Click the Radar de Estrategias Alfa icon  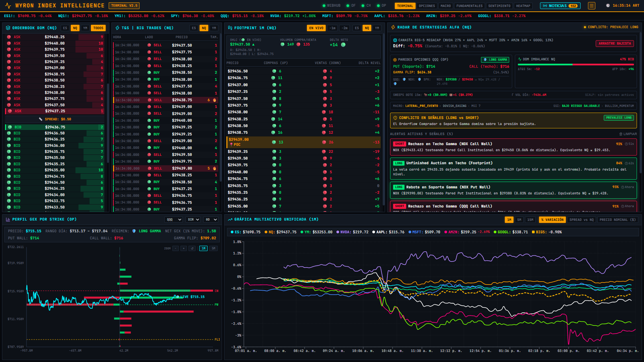point(393,27)
